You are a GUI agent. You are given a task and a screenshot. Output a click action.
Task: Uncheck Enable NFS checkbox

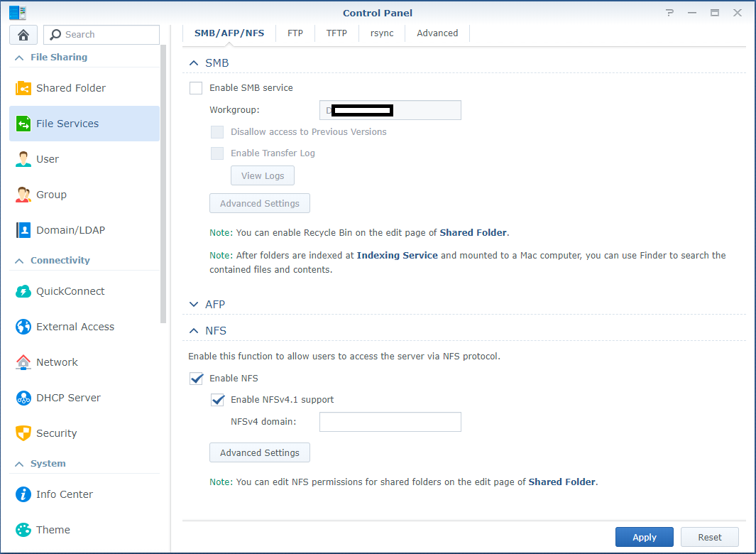coord(196,379)
